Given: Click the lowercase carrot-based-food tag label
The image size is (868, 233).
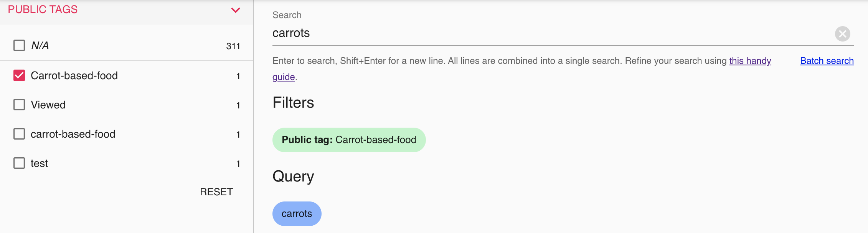Looking at the screenshot, I should (x=73, y=134).
